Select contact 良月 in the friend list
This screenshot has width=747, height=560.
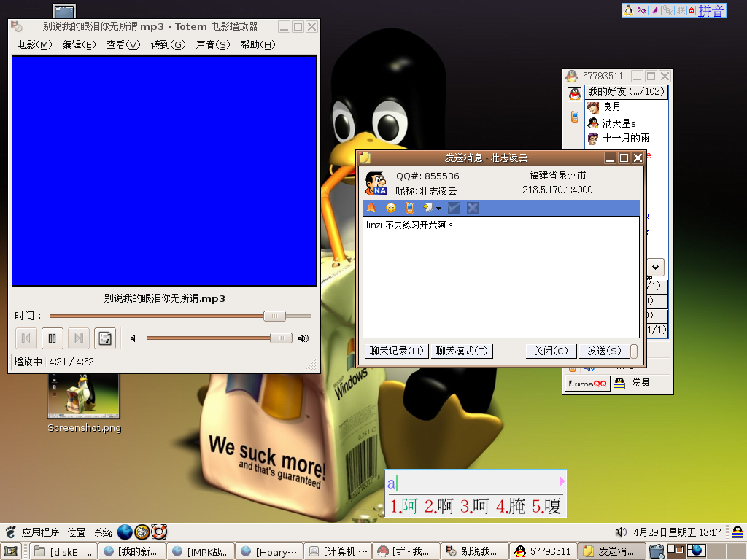point(612,107)
